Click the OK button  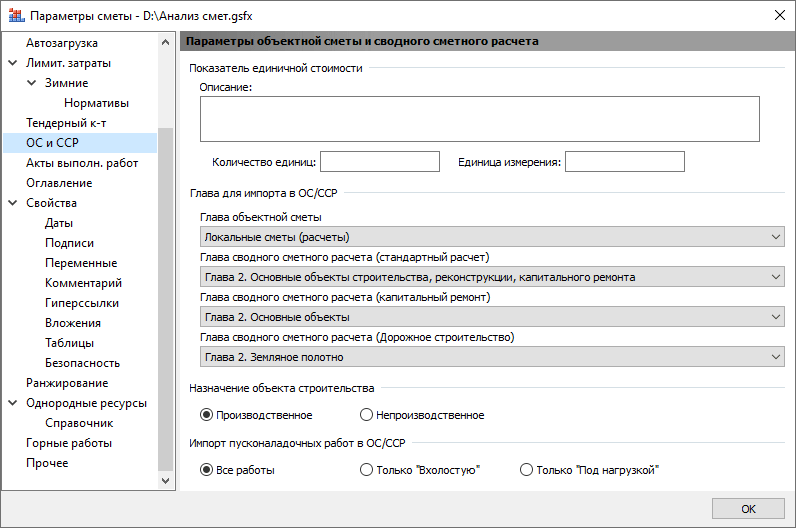748,509
